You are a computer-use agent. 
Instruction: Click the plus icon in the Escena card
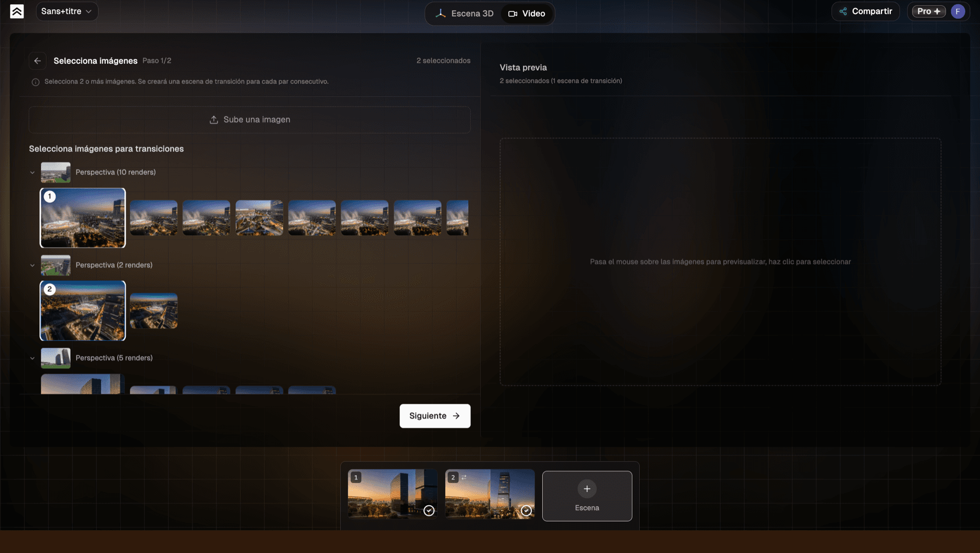[x=587, y=489]
